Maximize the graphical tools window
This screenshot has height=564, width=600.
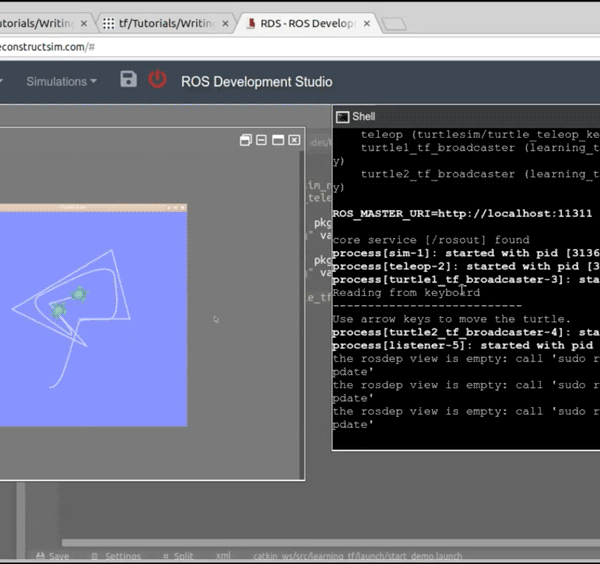tap(278, 140)
